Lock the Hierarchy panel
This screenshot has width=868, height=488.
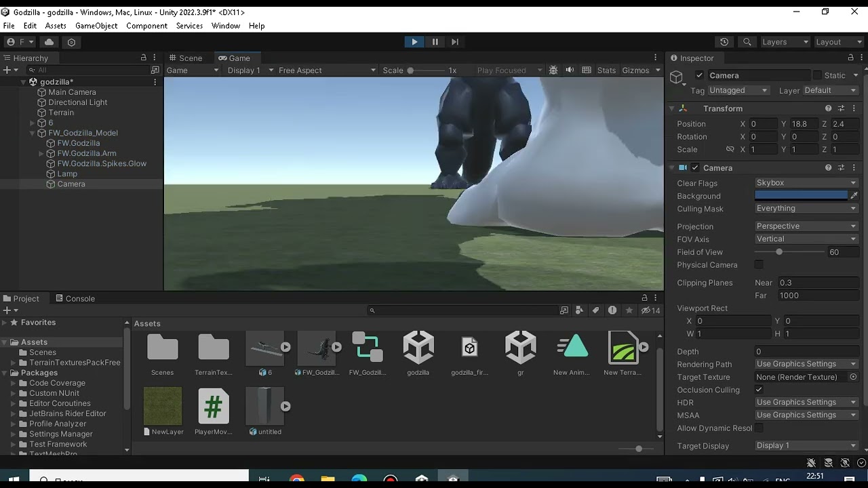[x=143, y=58]
